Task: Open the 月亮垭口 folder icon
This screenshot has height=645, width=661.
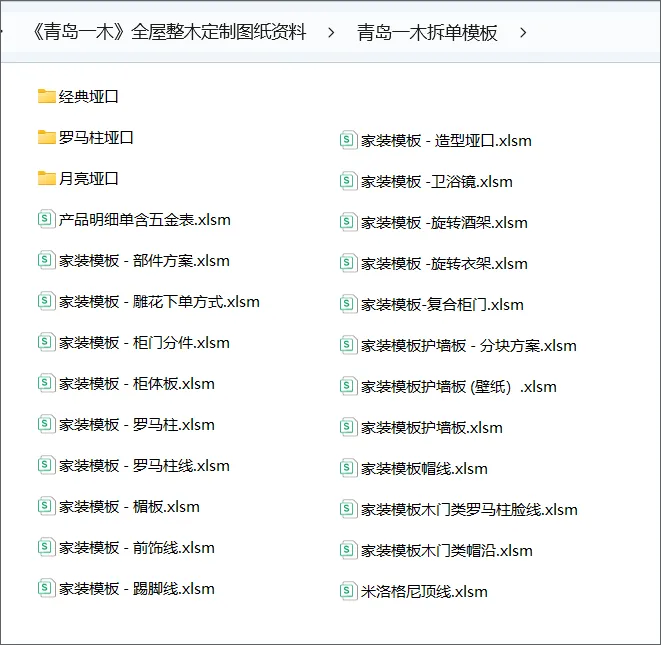Action: tap(46, 178)
